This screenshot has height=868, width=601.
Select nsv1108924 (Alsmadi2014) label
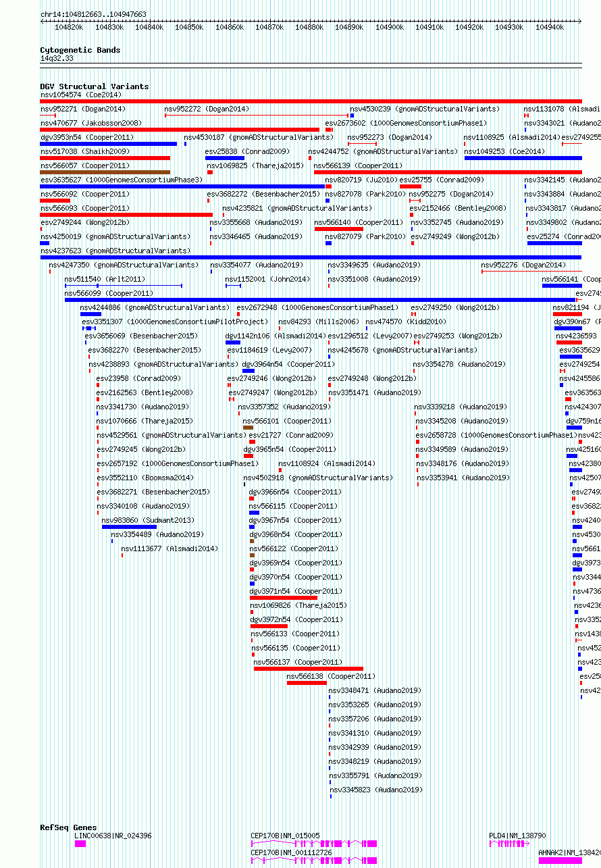pyautogui.click(x=327, y=463)
